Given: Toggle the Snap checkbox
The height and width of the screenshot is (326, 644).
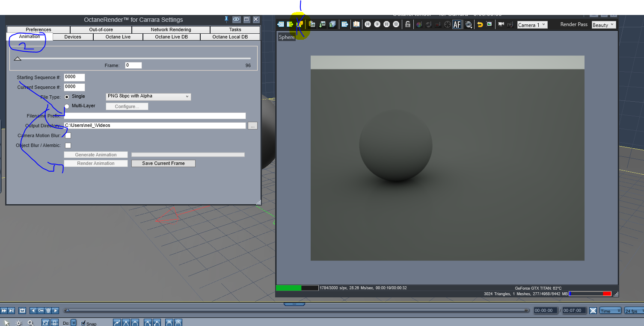Looking at the screenshot, I should (83, 323).
